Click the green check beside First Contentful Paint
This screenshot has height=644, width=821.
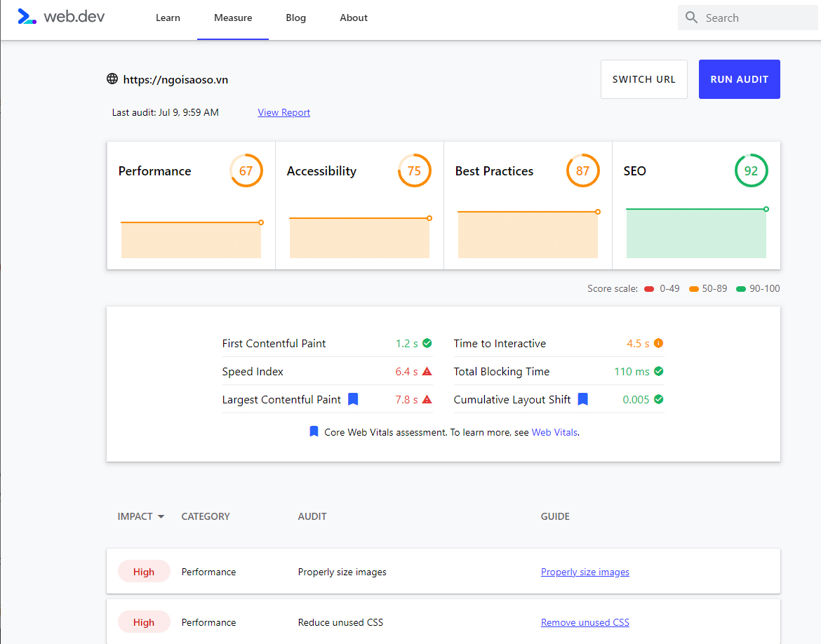(x=428, y=343)
